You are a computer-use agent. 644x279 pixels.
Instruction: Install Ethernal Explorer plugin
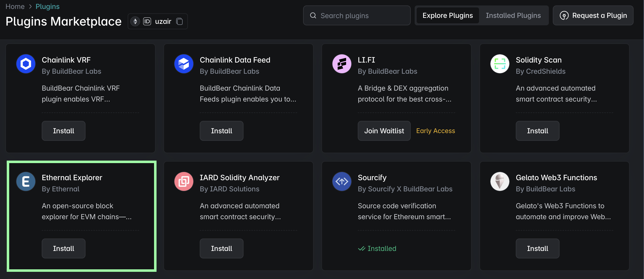64,248
